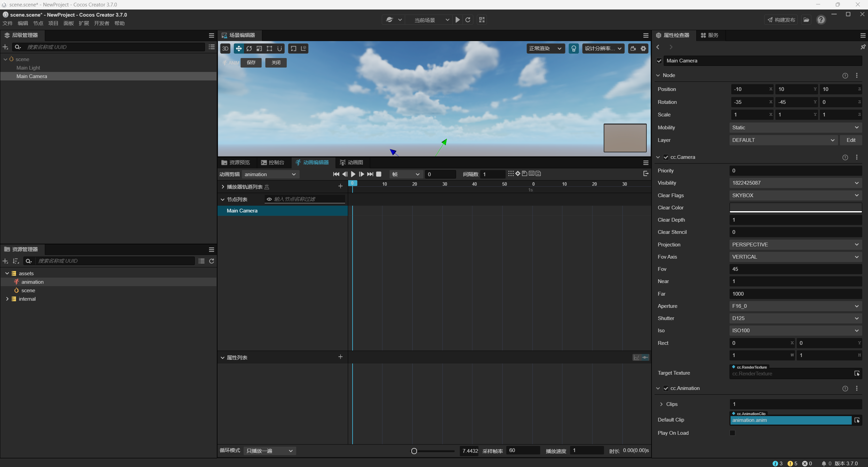
Task: Switch to the 控制台 console tab
Action: click(x=273, y=163)
